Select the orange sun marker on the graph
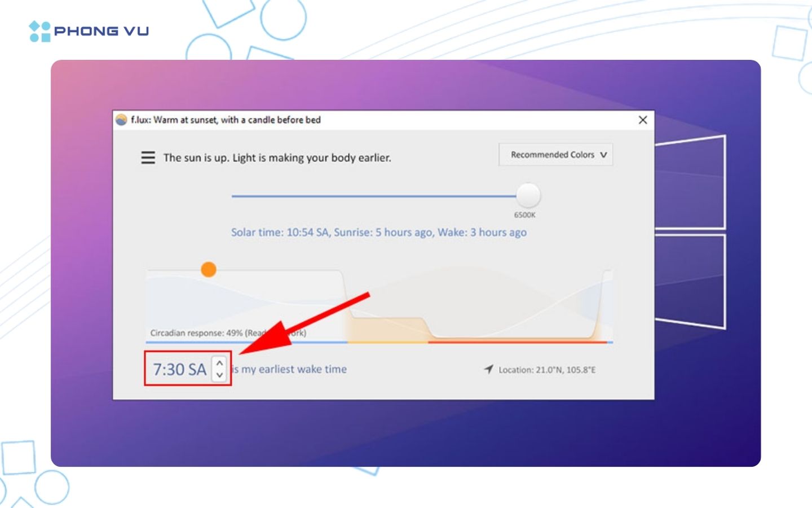Image resolution: width=812 pixels, height=508 pixels. (209, 269)
